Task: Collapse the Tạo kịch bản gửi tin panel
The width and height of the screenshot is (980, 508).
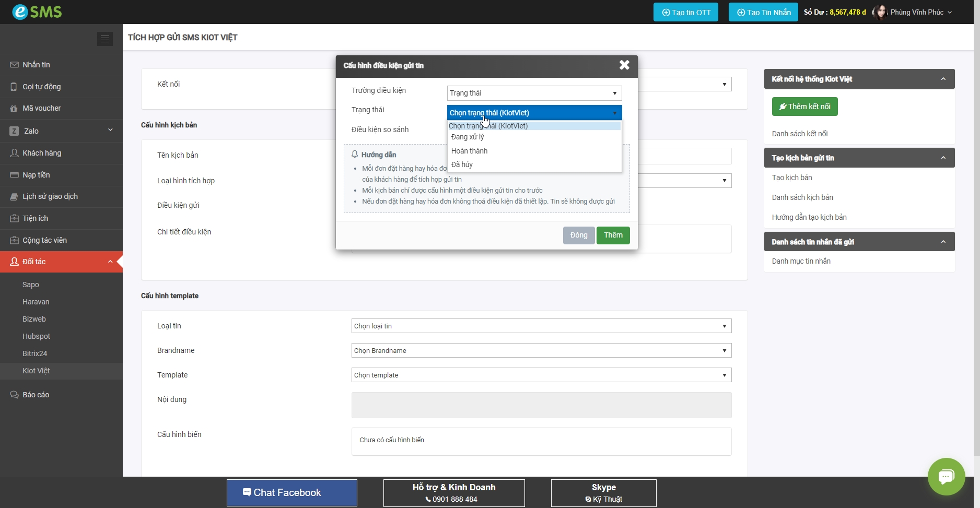Action: (x=943, y=158)
